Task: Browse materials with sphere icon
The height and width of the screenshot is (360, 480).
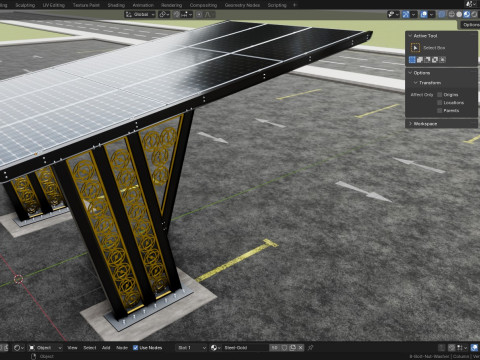Action: pos(216,348)
